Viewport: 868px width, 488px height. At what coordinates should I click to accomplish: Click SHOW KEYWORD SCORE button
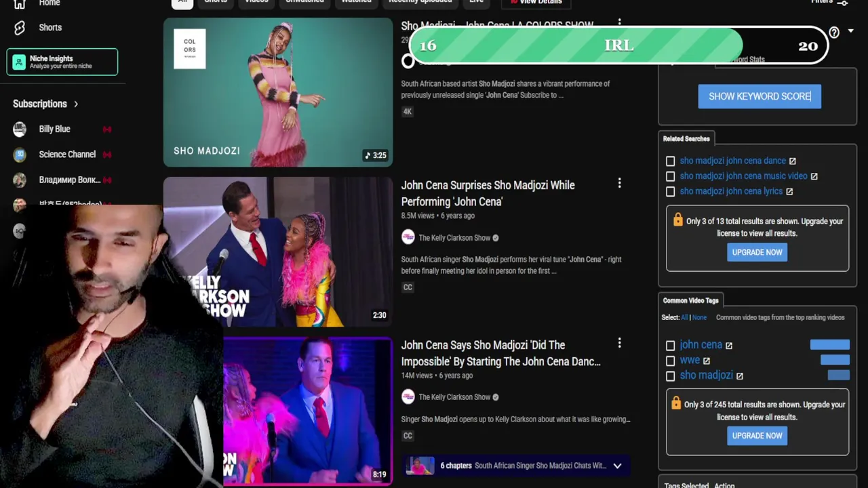click(x=759, y=96)
